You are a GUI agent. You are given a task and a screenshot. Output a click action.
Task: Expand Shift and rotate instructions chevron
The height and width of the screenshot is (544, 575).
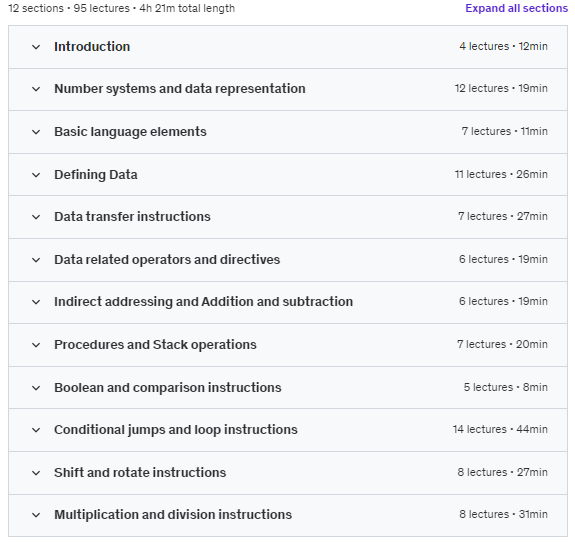click(x=36, y=473)
